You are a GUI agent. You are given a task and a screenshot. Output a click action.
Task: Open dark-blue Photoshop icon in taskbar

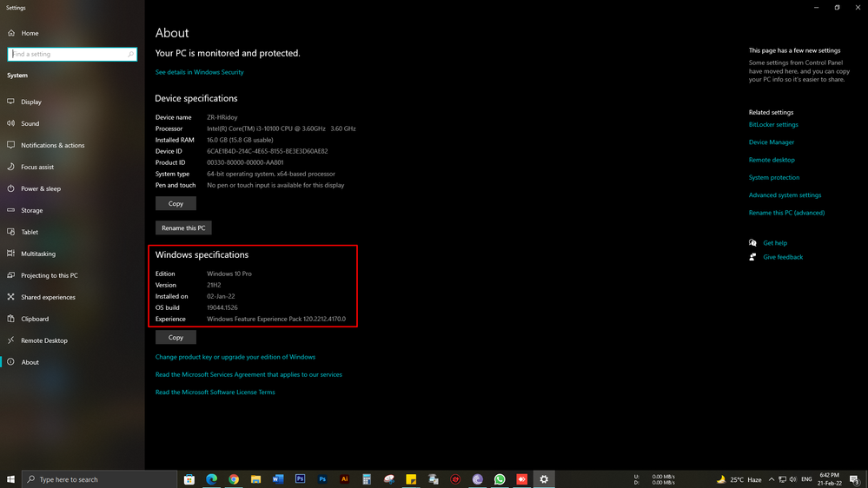[322, 479]
